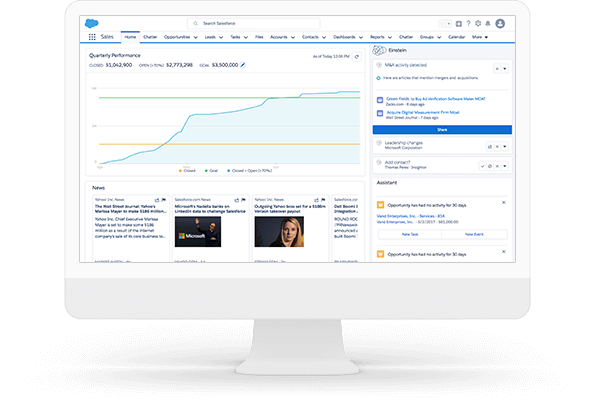
Task: Open the favorites star icon
Action: point(442,24)
